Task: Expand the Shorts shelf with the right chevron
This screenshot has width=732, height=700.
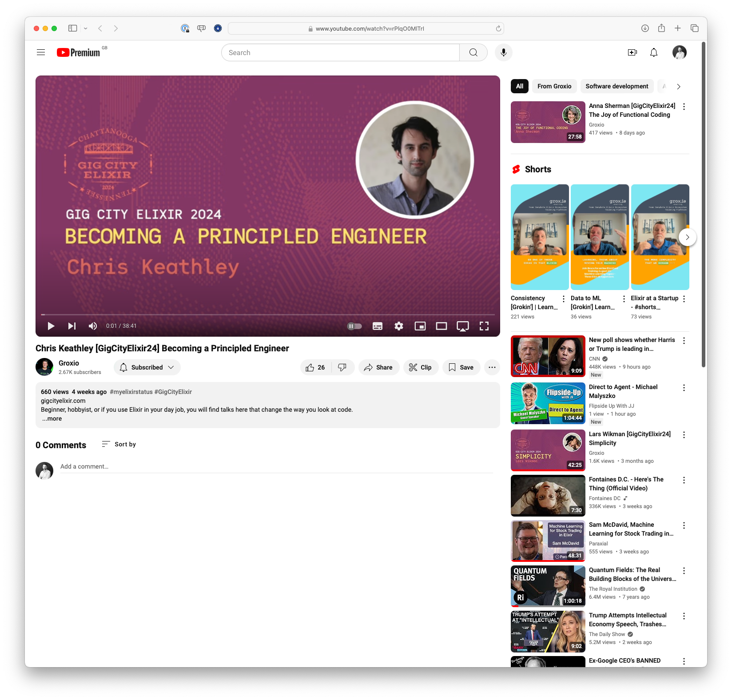Action: (x=687, y=237)
